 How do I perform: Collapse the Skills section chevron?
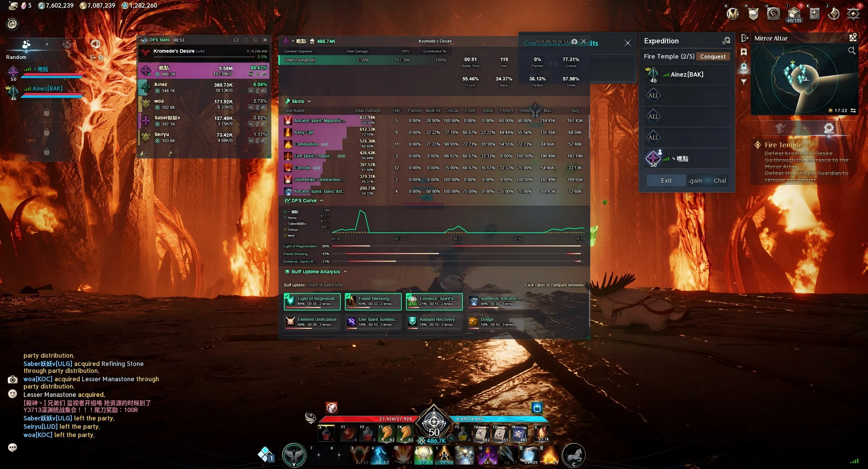(x=309, y=101)
